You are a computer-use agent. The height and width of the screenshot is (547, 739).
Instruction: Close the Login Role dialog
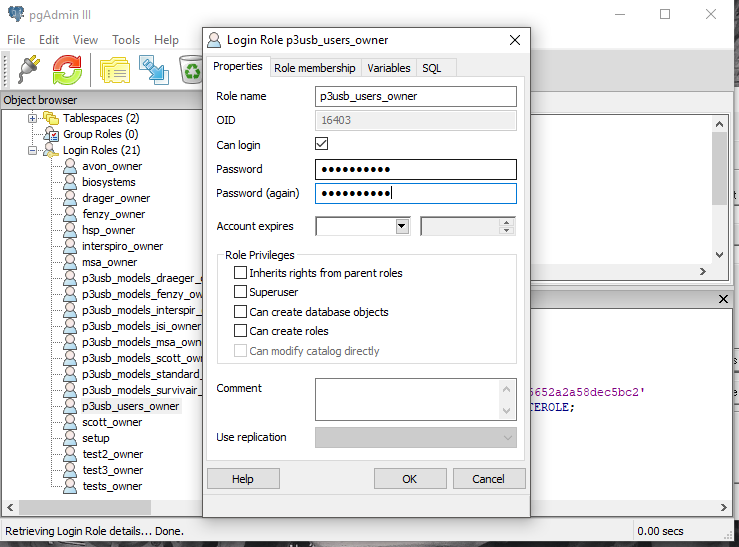click(x=515, y=40)
